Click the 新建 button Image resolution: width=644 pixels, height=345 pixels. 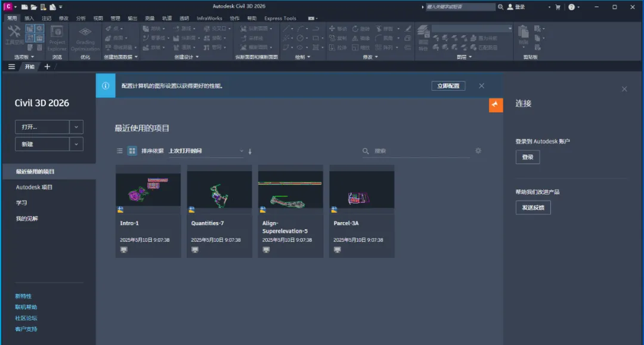pyautogui.click(x=42, y=144)
